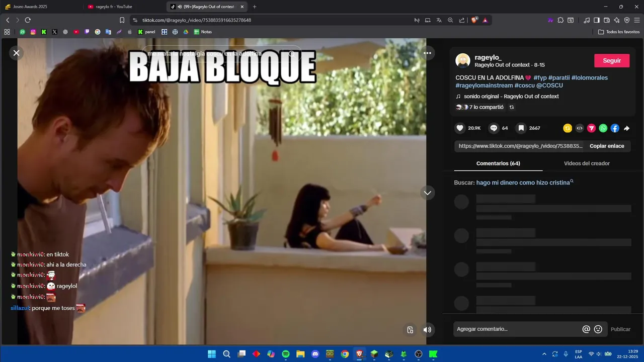Open Discord from the taskbar
Viewport: 644px width, 362px height.
point(315,354)
